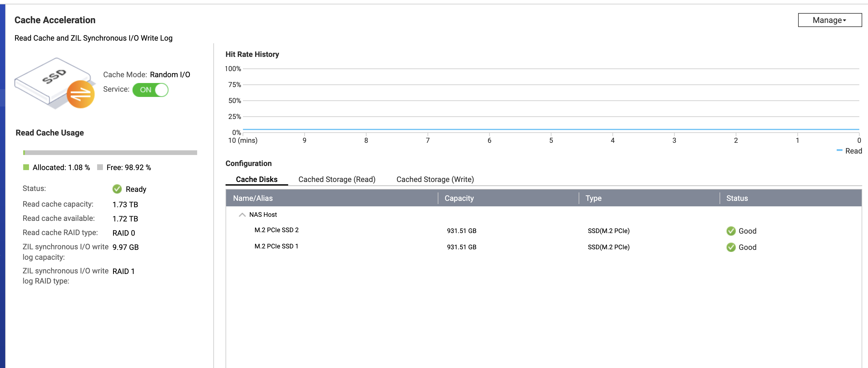Click the Read Cache Usage progress bar
The image size is (868, 368).
pos(110,153)
